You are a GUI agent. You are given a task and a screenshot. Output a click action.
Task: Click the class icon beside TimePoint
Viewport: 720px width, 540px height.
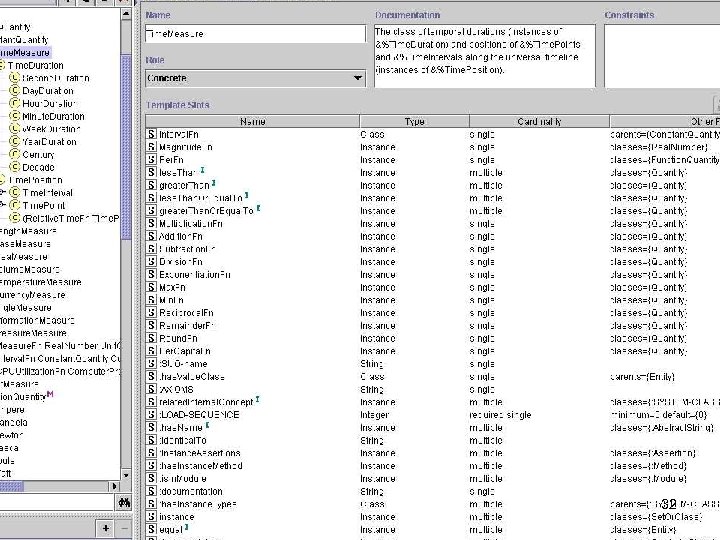pos(15,205)
